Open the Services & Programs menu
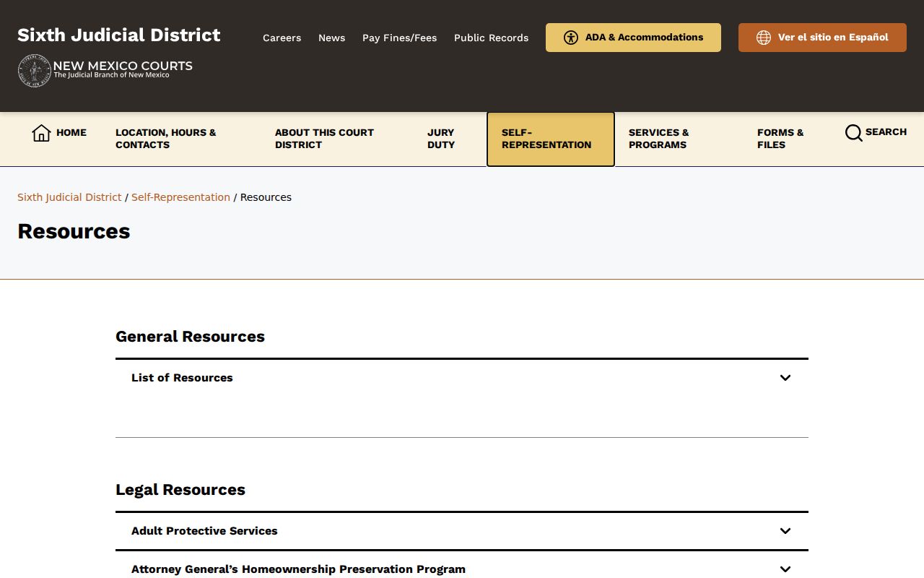924x578 pixels. pos(659,139)
